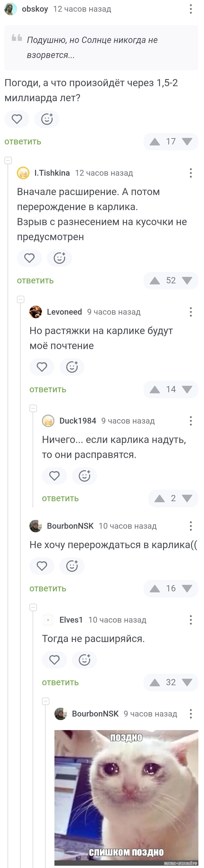Screen dimensions: 204x868
Task: Collapse the Levoneed reply branch
Action: [x=21, y=299]
